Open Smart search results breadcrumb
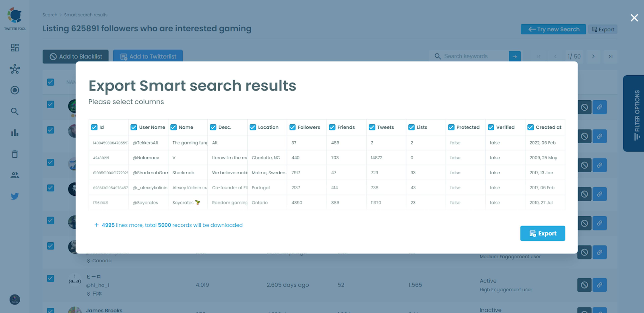Image resolution: width=644 pixels, height=313 pixels. pyautogui.click(x=86, y=15)
